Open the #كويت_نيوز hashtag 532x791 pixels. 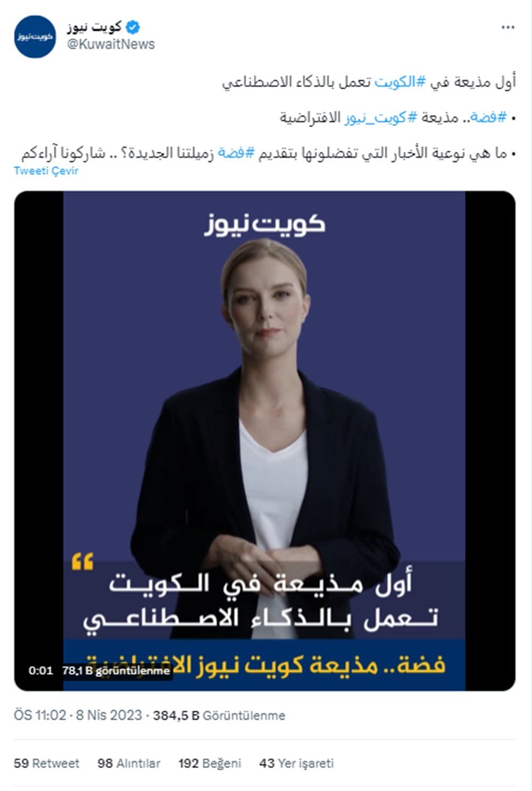(x=380, y=118)
